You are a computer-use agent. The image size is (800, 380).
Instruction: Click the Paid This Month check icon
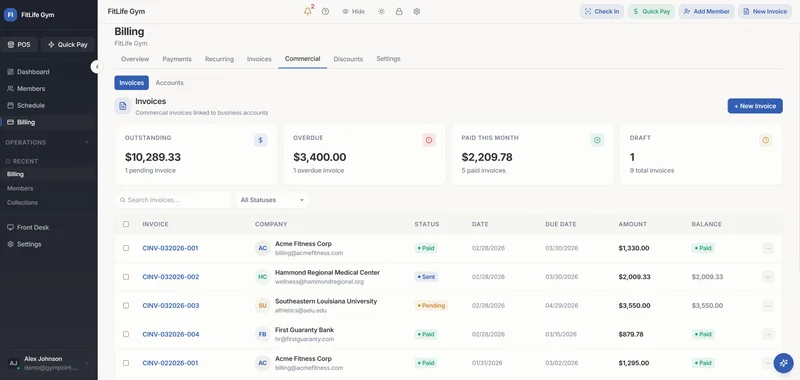pyautogui.click(x=597, y=140)
